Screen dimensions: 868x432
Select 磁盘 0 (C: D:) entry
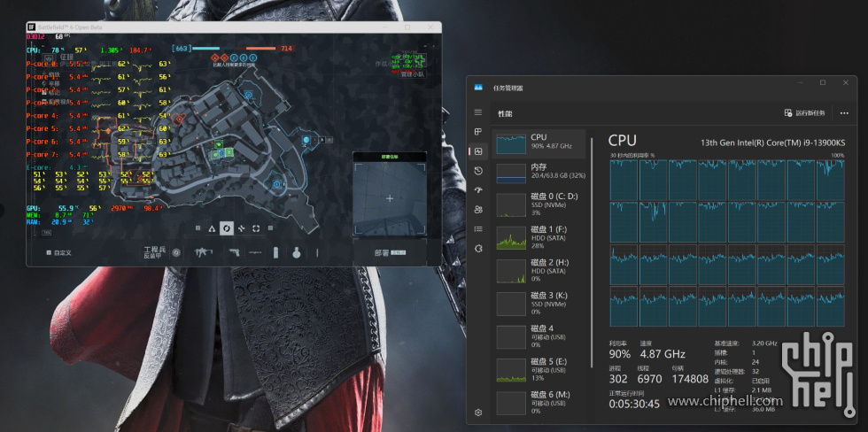click(539, 204)
